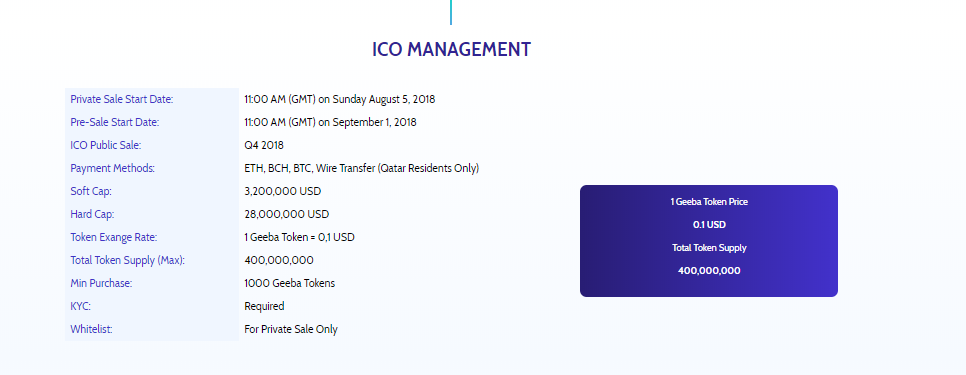Select the ICO Public Sale label
Viewport: 966px width, 375px height.
click(106, 145)
